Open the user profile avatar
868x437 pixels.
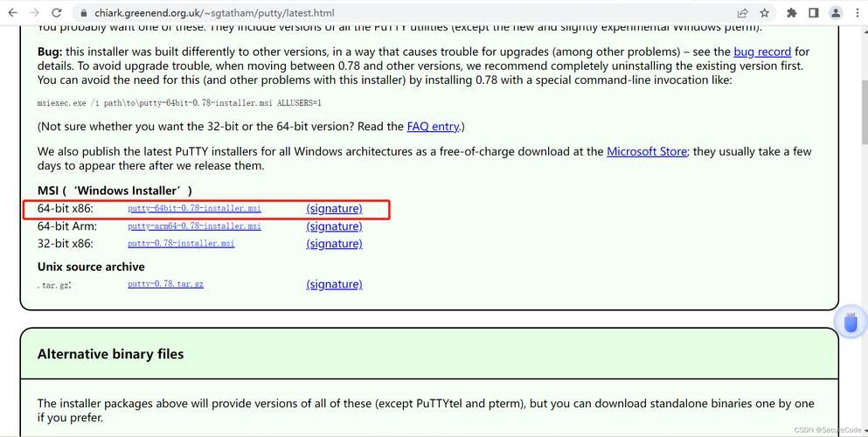836,13
